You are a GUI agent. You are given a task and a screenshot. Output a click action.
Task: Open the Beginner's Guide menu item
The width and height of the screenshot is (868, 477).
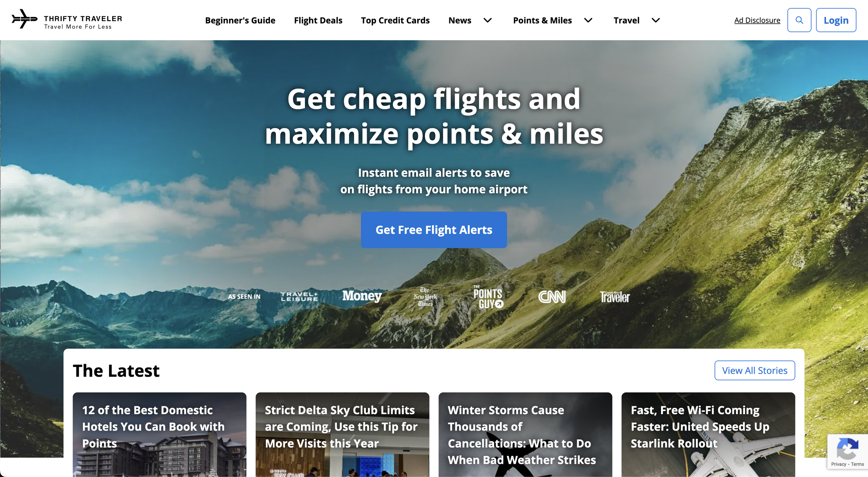click(x=240, y=20)
